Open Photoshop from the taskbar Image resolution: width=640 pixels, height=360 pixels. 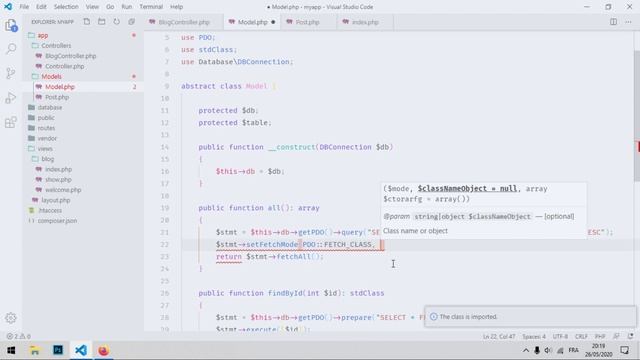[x=58, y=350]
